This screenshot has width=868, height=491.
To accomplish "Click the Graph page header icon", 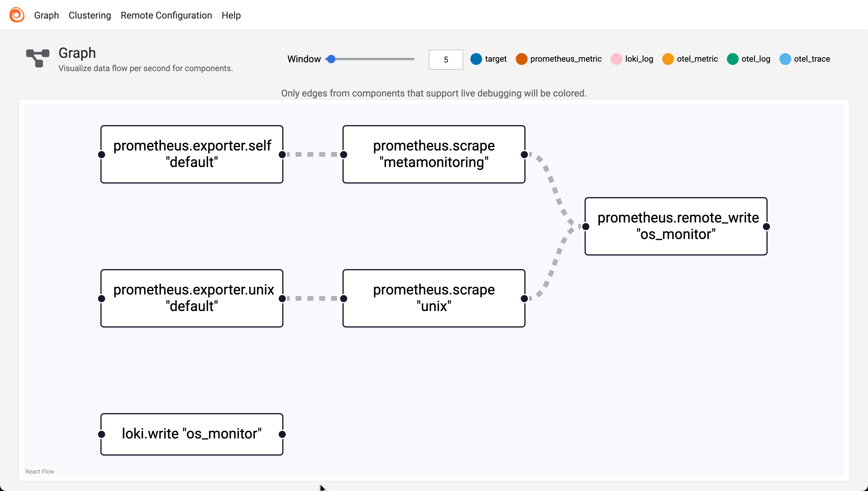I will 38,58.
